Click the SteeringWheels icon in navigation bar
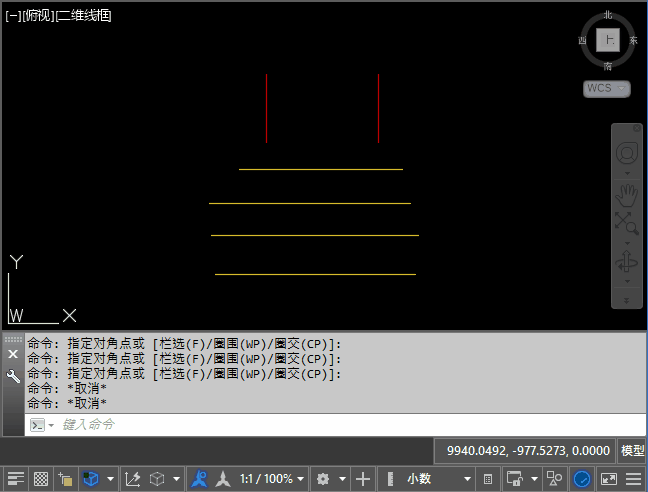 [x=627, y=153]
